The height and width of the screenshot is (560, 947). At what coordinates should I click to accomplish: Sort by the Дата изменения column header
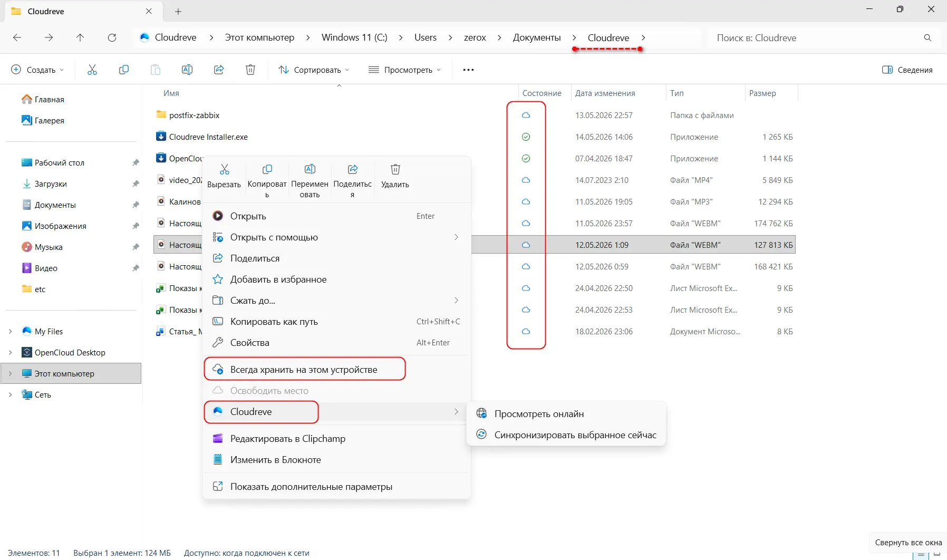click(x=605, y=93)
